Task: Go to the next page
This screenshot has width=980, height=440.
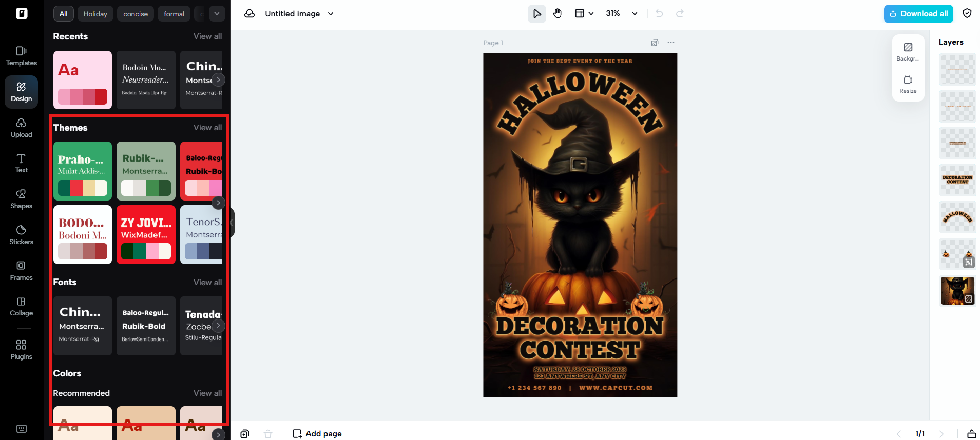Action: (941, 434)
